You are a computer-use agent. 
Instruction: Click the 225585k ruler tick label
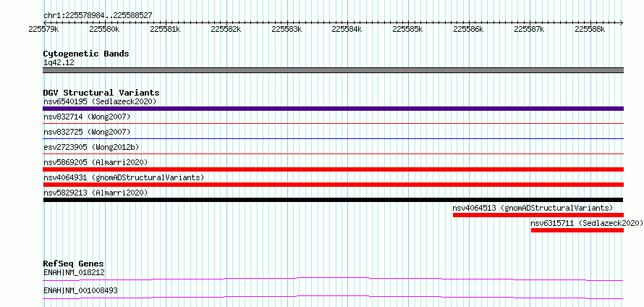tap(408, 29)
